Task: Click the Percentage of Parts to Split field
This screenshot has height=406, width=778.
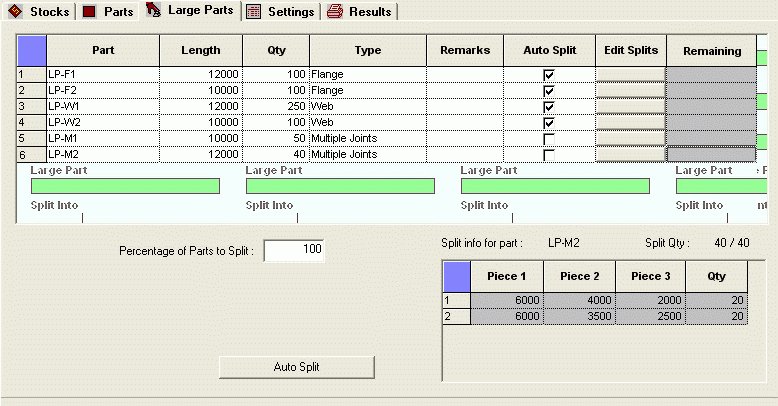Action: pyautogui.click(x=294, y=250)
